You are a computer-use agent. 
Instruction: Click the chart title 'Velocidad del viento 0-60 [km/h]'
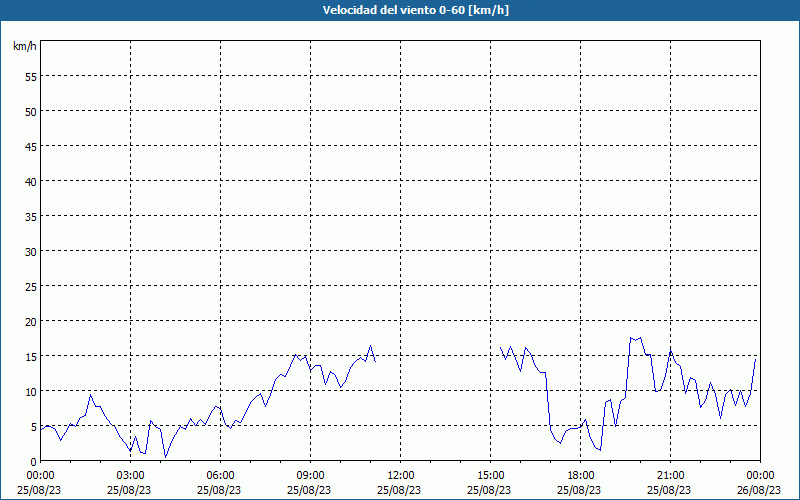click(x=416, y=10)
